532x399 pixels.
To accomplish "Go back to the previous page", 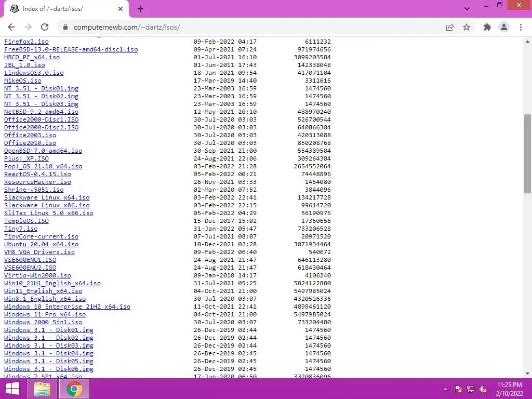I will coord(11,27).
